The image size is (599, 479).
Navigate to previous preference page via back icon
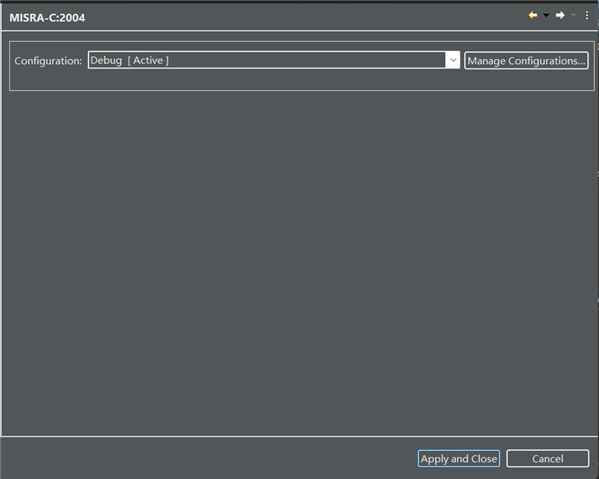(x=533, y=15)
